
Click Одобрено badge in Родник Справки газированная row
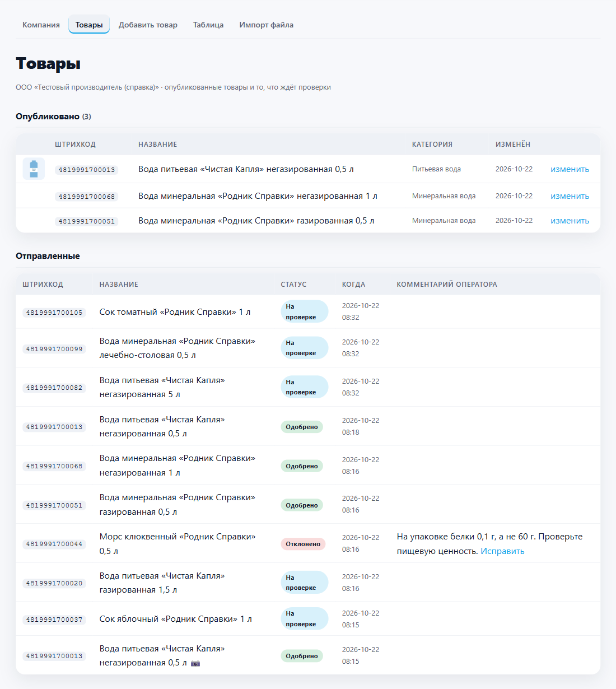pos(302,505)
